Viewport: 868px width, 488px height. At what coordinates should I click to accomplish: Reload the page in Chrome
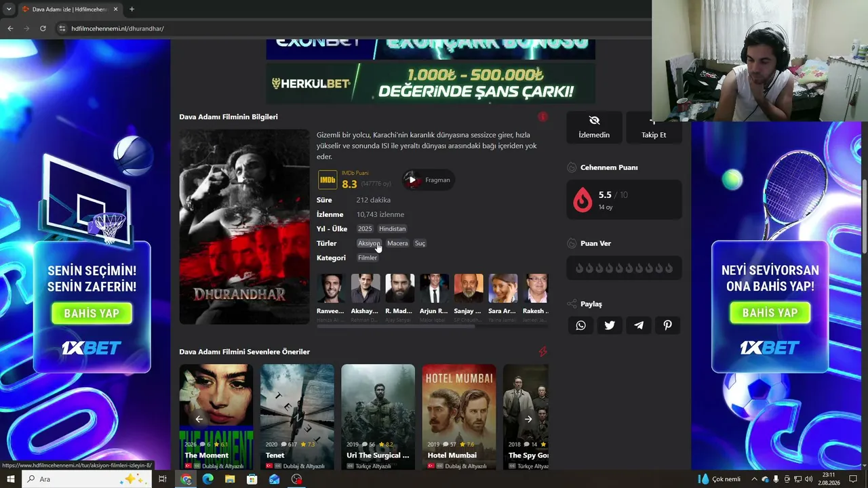tap(43, 28)
